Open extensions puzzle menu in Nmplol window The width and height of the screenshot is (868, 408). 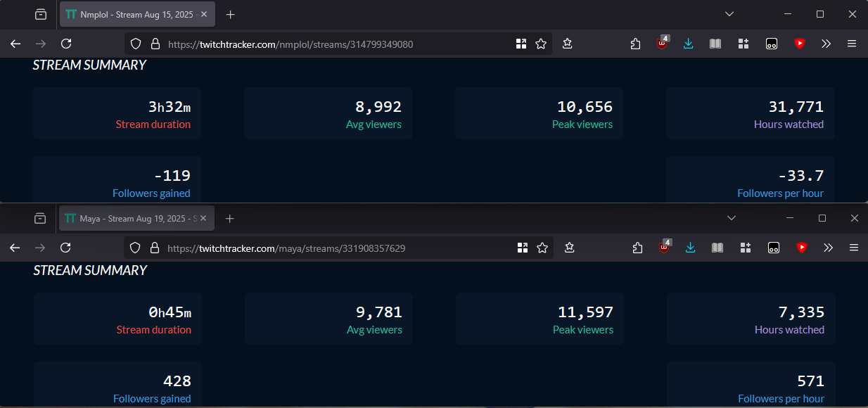click(x=635, y=44)
